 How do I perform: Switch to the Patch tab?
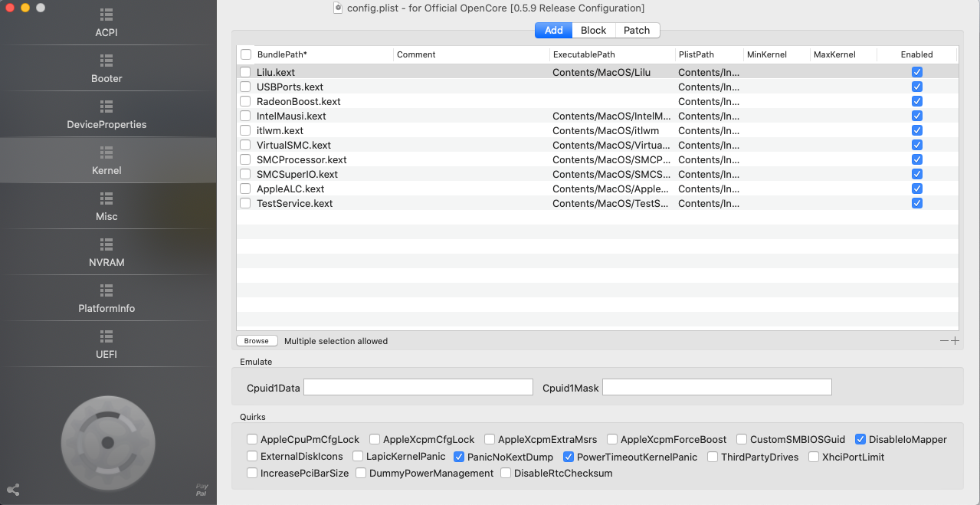pyautogui.click(x=637, y=31)
